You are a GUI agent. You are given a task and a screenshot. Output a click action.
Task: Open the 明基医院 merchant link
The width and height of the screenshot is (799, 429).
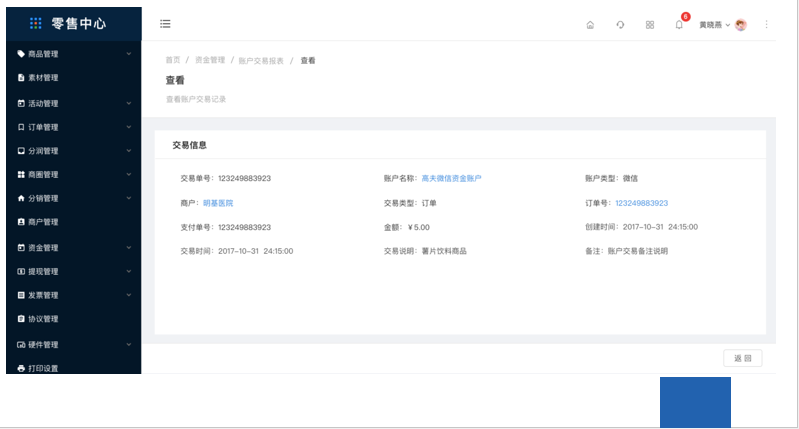218,203
